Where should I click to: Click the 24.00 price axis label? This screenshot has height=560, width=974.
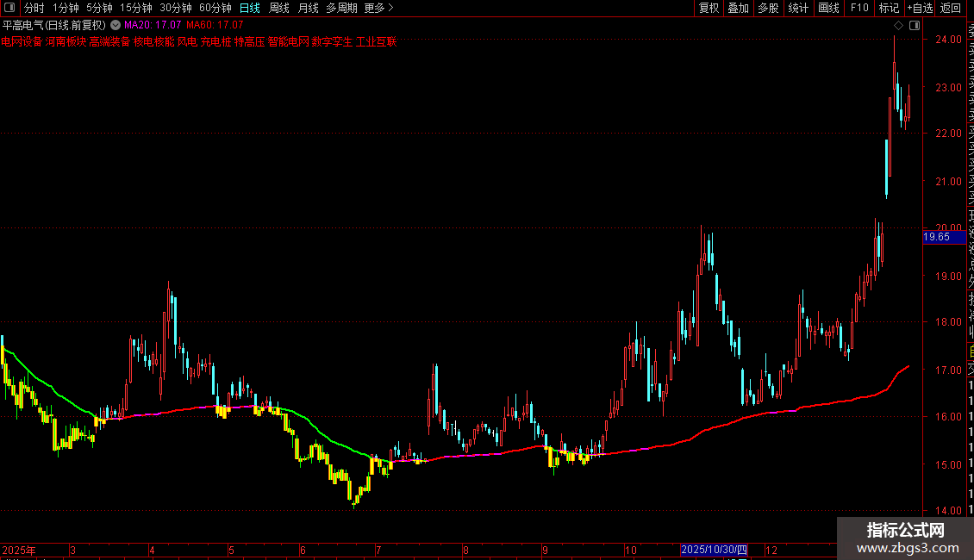tap(948, 39)
